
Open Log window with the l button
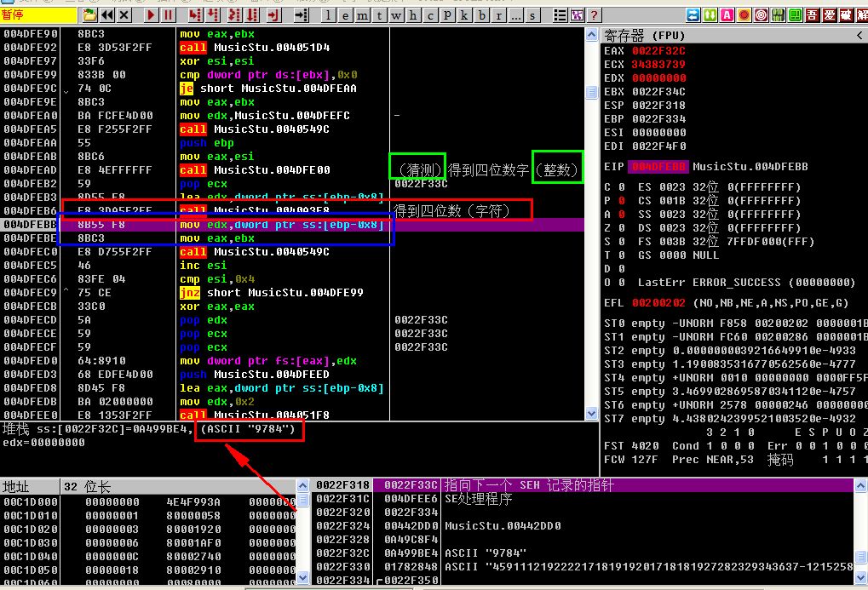point(328,15)
